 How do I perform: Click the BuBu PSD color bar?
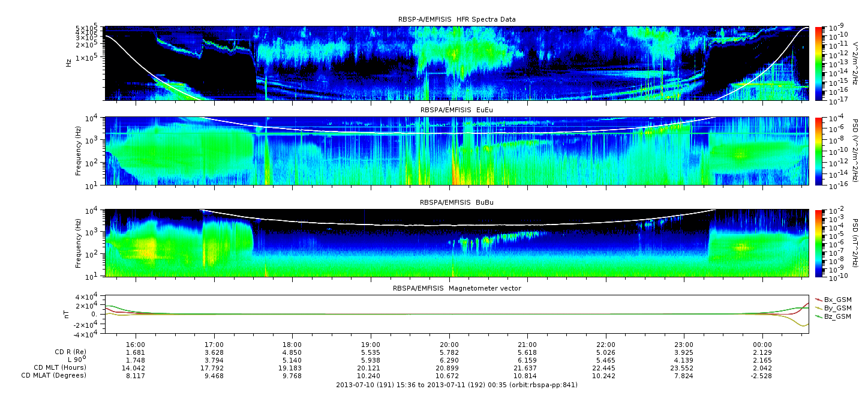(x=819, y=243)
